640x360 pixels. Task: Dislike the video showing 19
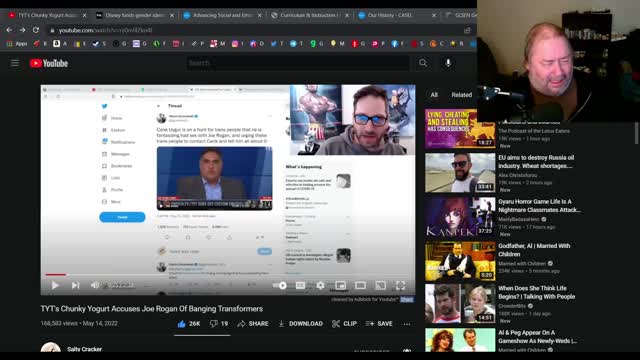point(219,324)
